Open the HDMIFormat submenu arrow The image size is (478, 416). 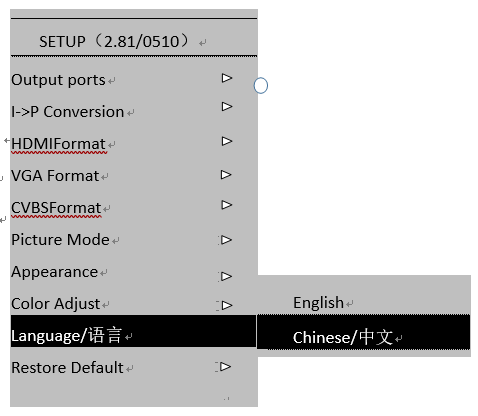[x=227, y=141]
